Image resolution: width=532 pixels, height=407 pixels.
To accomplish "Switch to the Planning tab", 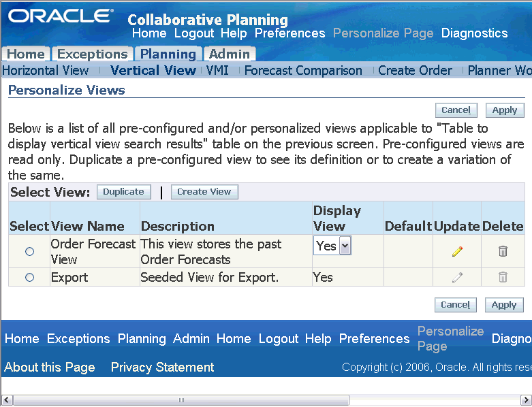I will [x=168, y=54].
